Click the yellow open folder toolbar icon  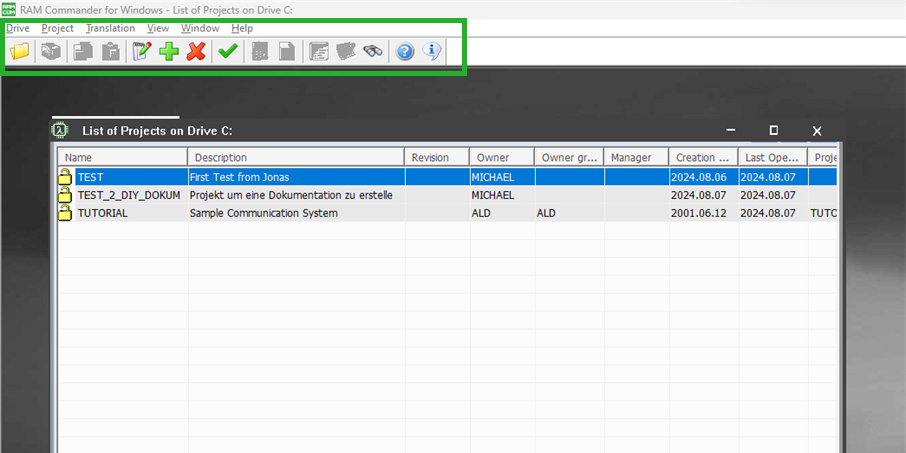(x=20, y=52)
